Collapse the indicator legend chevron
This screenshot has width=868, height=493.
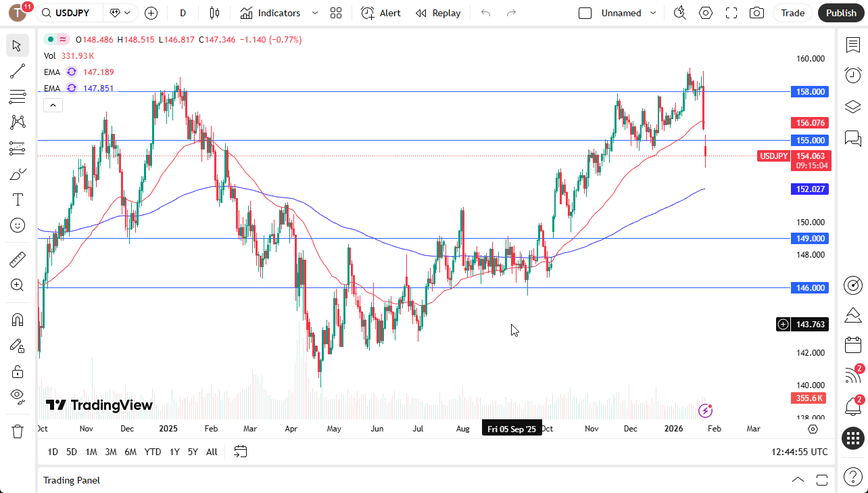[53, 105]
